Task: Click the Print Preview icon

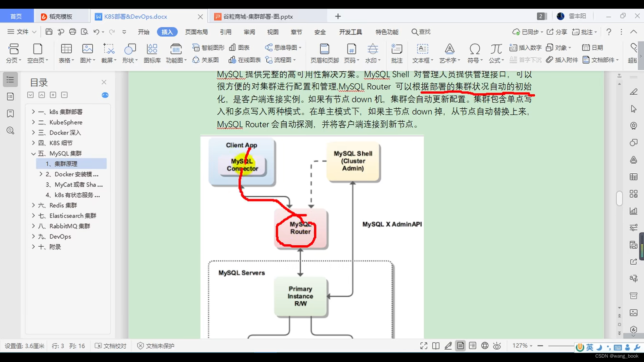Action: [x=85, y=32]
